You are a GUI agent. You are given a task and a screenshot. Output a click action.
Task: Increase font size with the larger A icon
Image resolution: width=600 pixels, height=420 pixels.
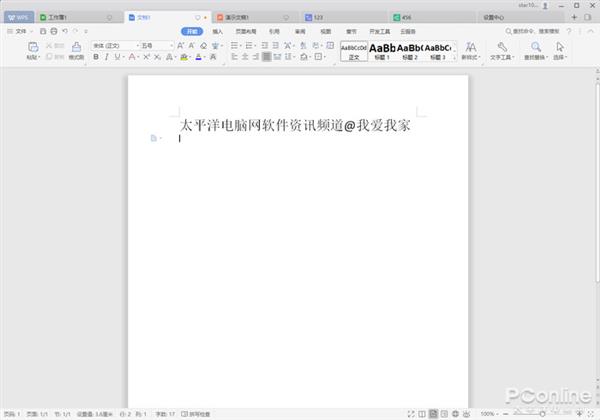[180, 46]
